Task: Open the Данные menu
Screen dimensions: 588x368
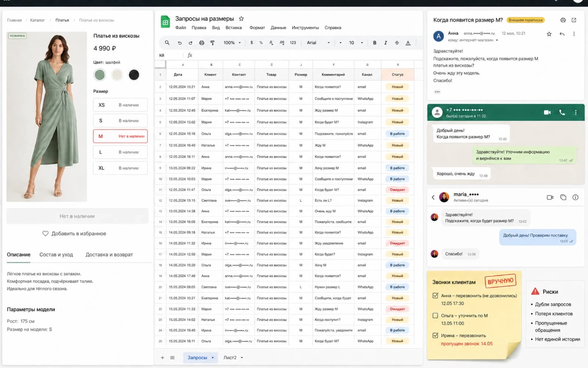Action: pyautogui.click(x=278, y=28)
